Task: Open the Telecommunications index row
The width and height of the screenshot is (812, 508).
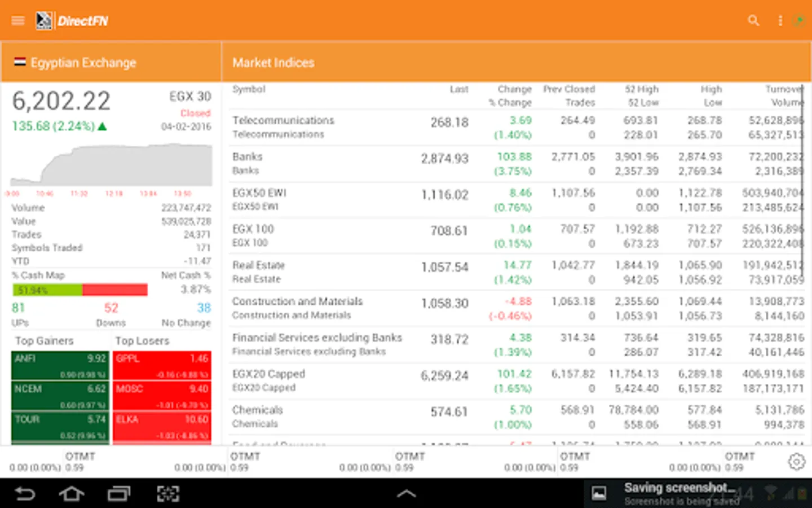Action: tap(518, 127)
